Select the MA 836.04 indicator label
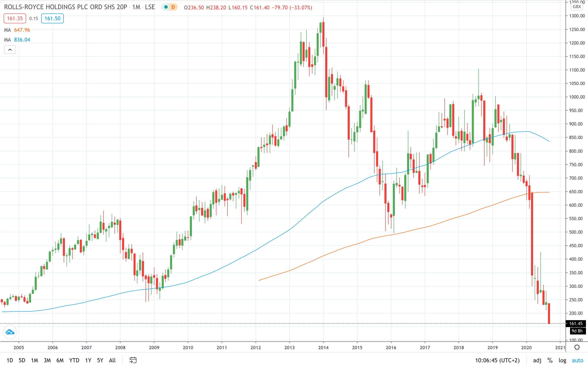The width and height of the screenshot is (588, 368). tap(17, 40)
